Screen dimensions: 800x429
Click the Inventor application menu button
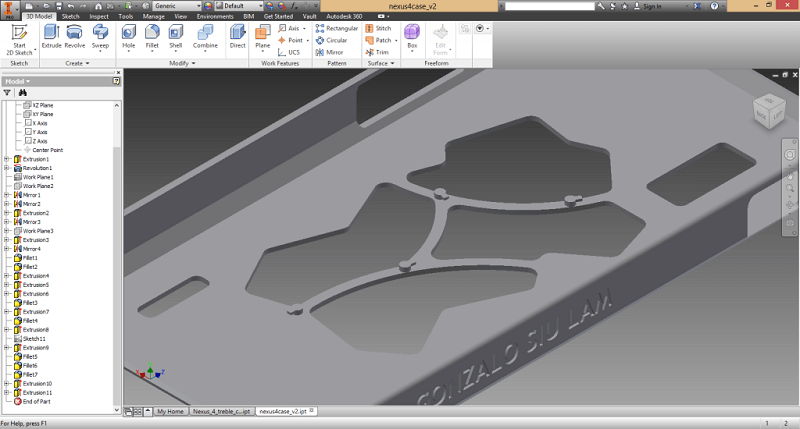9,9
